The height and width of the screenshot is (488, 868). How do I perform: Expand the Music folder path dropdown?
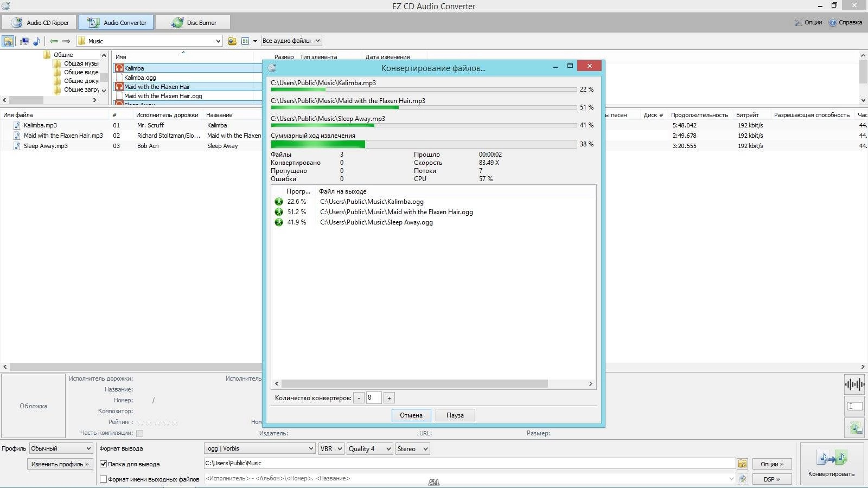(218, 41)
